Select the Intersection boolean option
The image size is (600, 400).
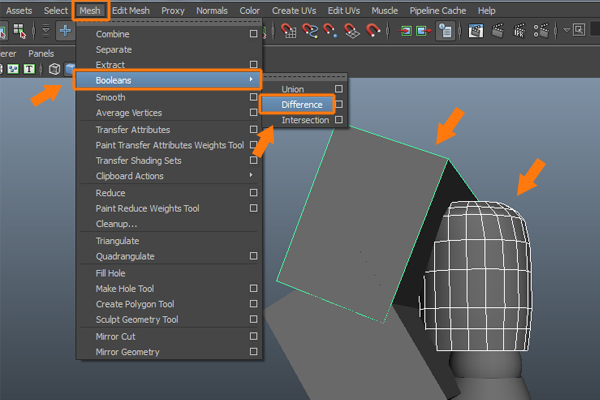[304, 120]
